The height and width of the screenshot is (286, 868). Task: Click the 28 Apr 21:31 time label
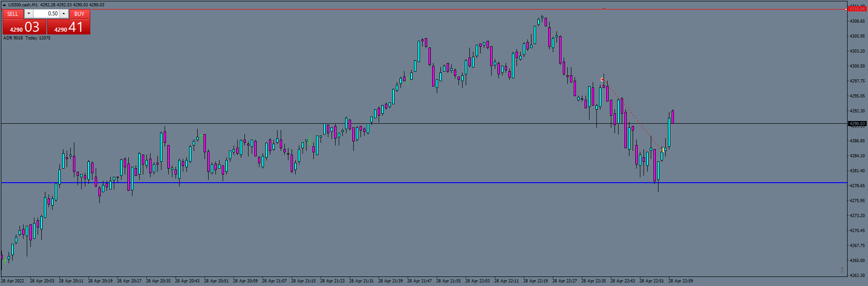pos(361,281)
